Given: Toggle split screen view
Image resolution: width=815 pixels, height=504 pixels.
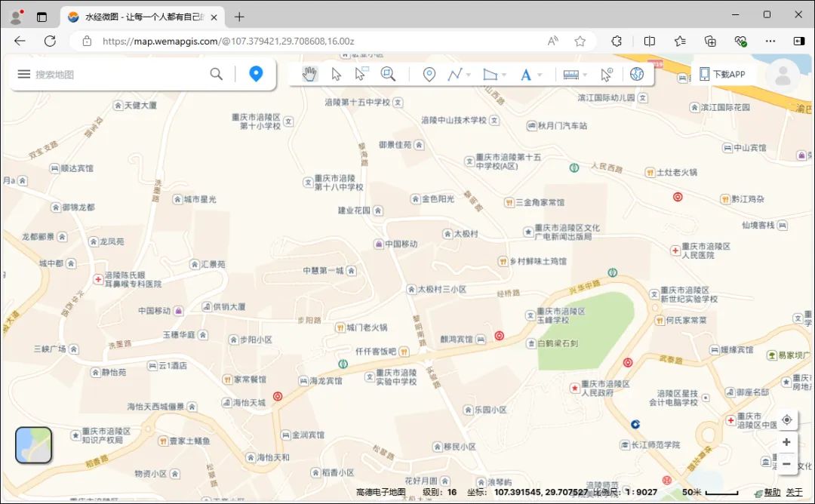Looking at the screenshot, I should 649,41.
